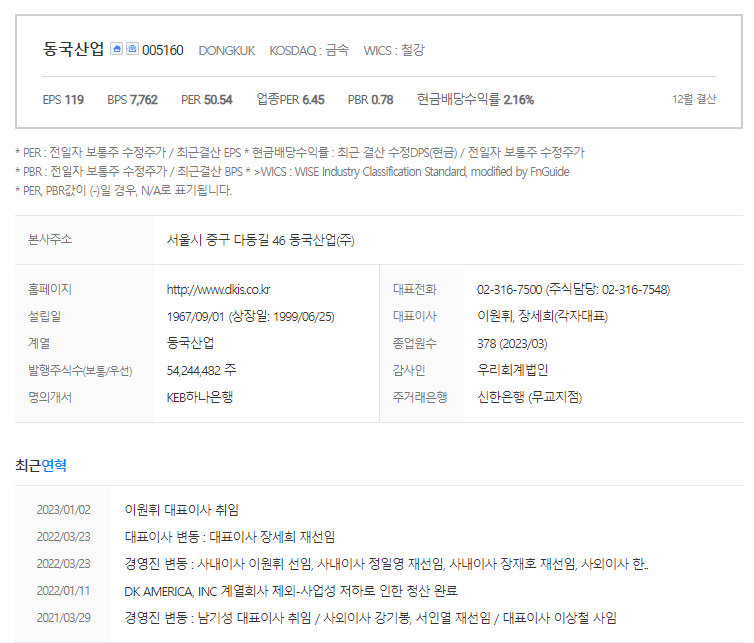Click the 종업원수 row label
Image resolution: width=754 pixels, height=643 pixels.
pos(415,343)
